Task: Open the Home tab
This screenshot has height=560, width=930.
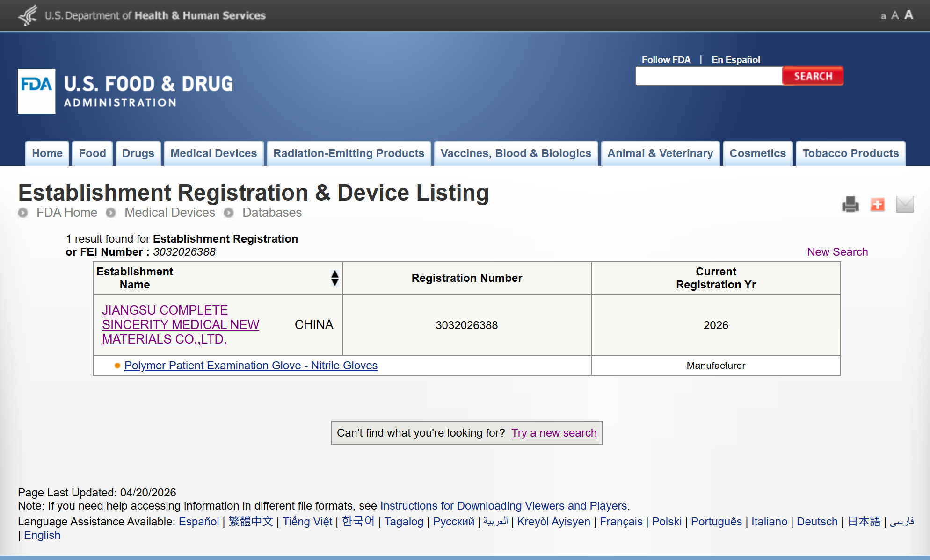Action: click(x=47, y=153)
